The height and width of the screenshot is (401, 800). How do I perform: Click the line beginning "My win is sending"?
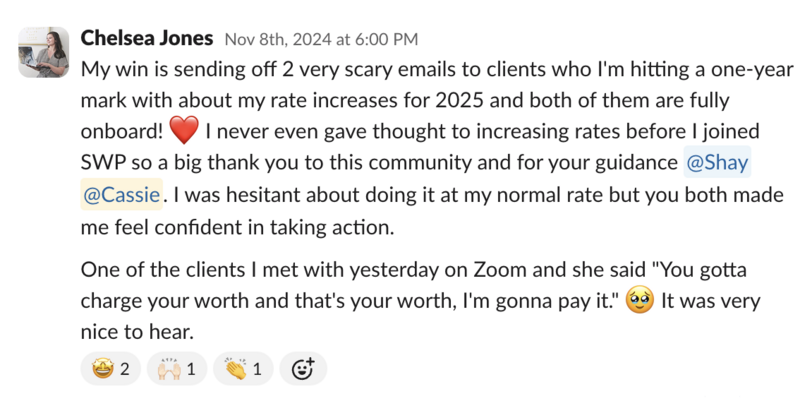(437, 69)
